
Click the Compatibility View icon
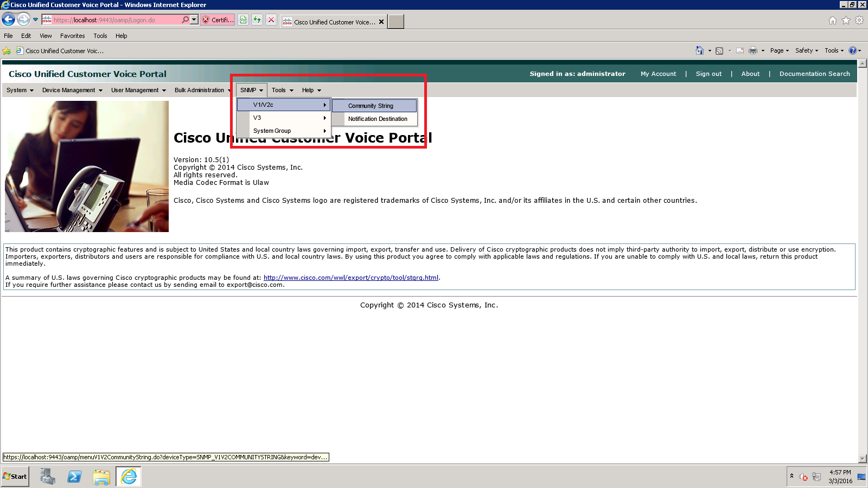tap(243, 20)
